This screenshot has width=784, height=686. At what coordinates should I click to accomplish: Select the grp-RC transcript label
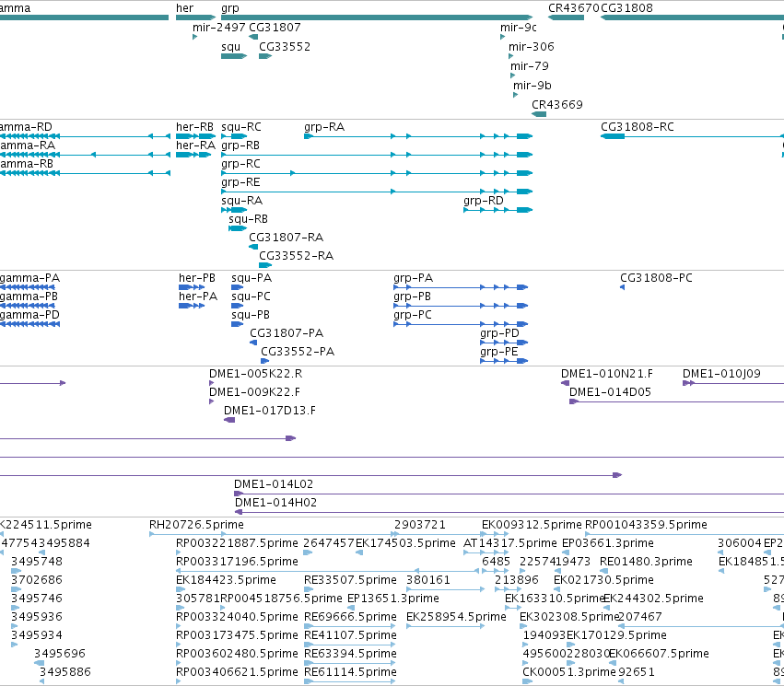241,164
